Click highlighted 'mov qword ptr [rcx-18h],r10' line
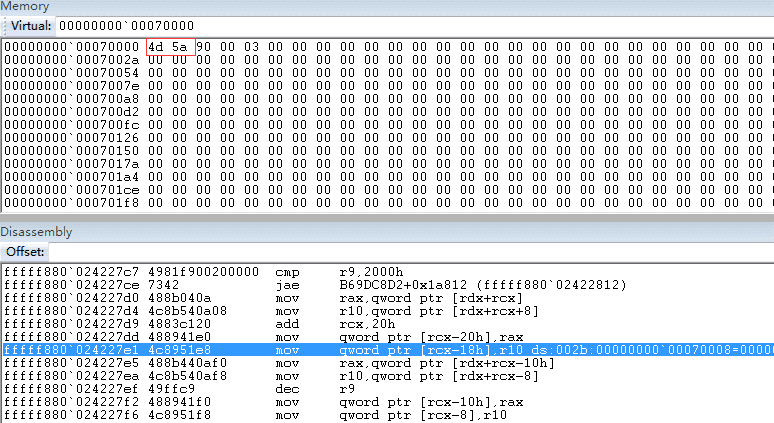The image size is (774, 423). tap(388, 350)
